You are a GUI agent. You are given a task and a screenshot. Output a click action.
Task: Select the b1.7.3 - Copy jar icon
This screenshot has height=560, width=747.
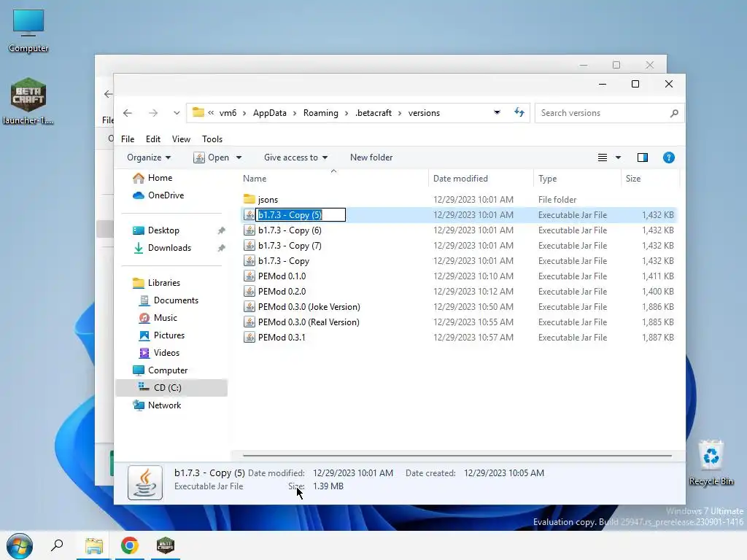249,260
